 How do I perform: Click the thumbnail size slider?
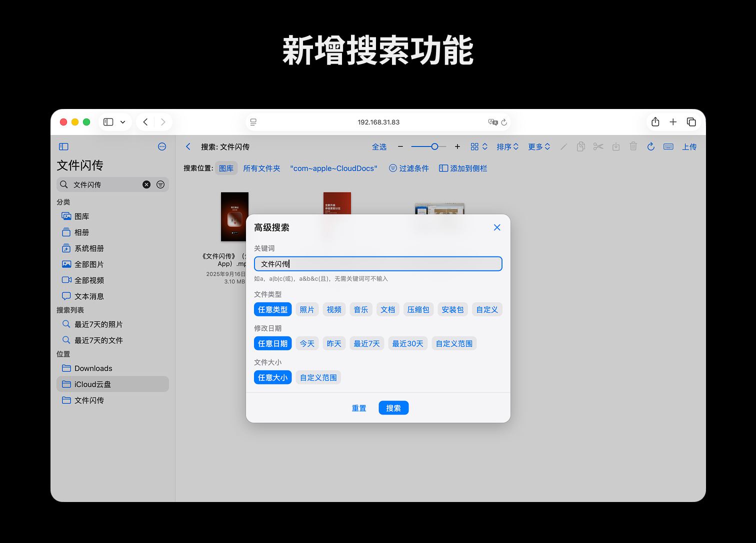[x=428, y=146]
